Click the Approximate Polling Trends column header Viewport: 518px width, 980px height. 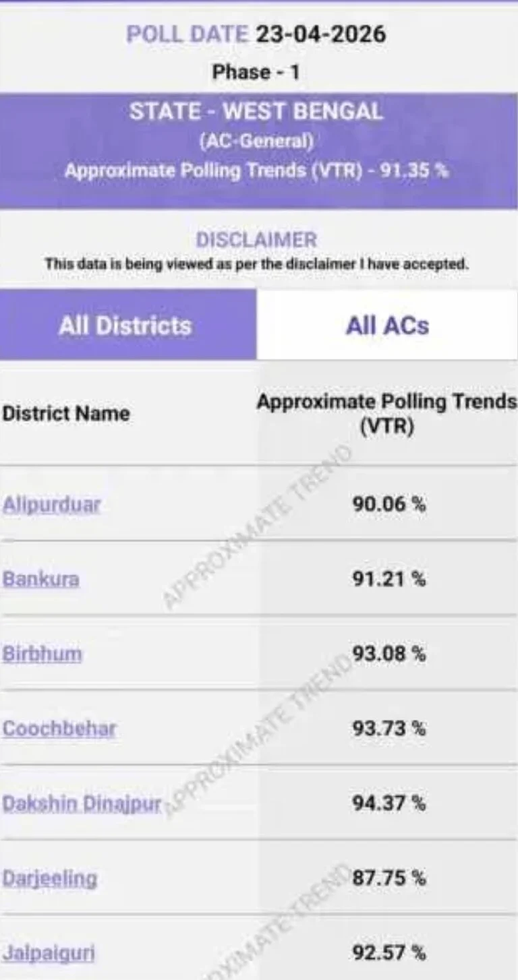(x=386, y=413)
